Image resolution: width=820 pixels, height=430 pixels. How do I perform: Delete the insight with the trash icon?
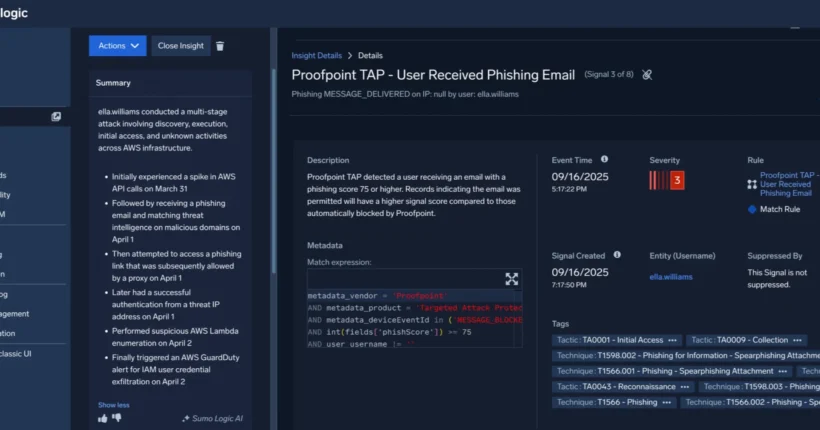(220, 46)
